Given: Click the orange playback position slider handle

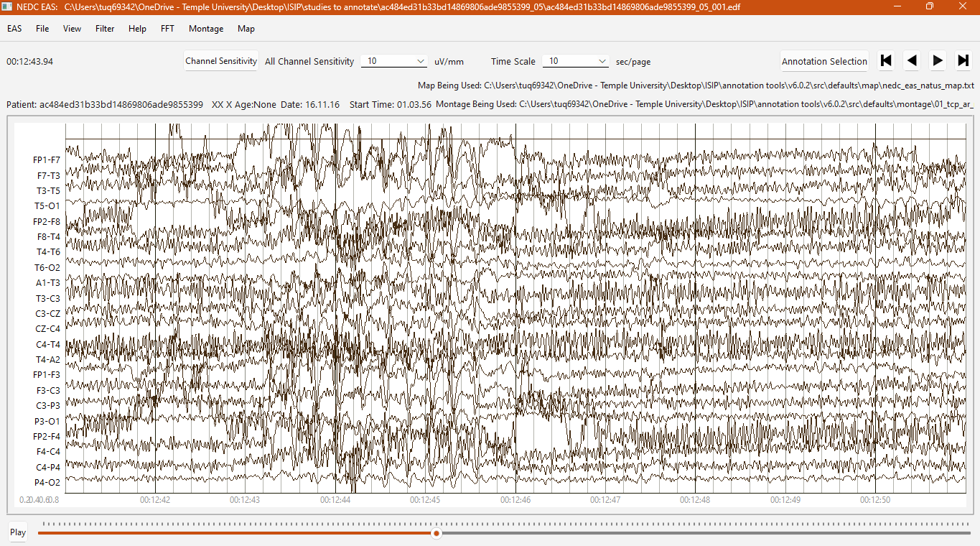Looking at the screenshot, I should tap(436, 533).
